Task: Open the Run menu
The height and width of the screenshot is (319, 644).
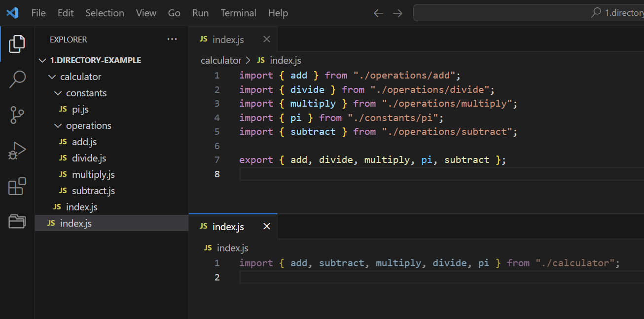Action: [x=201, y=13]
